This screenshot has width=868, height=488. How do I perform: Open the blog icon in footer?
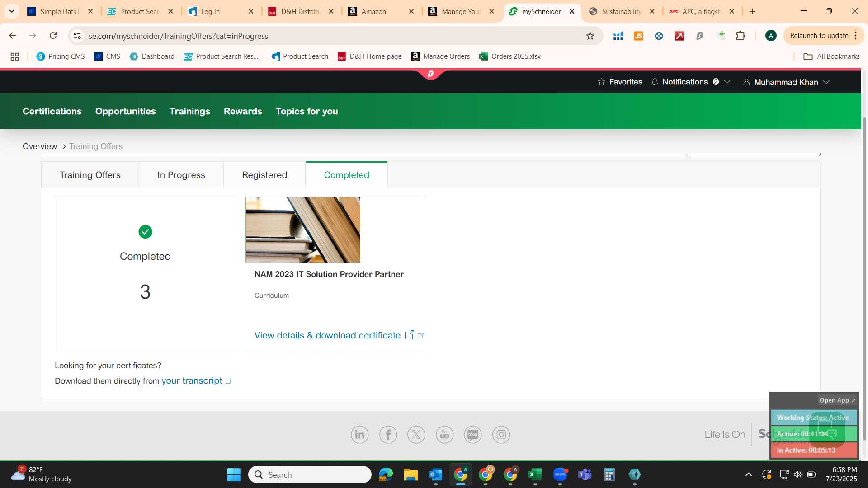(473, 435)
